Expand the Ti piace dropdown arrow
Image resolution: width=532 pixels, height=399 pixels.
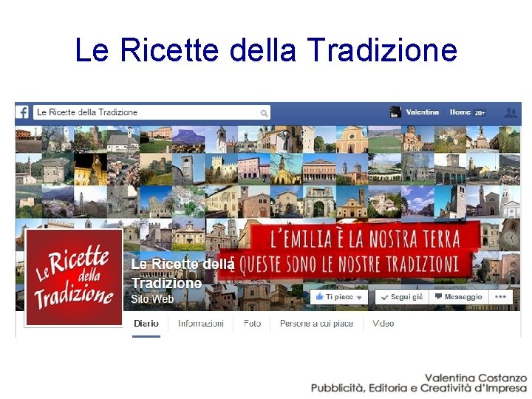[x=359, y=298]
